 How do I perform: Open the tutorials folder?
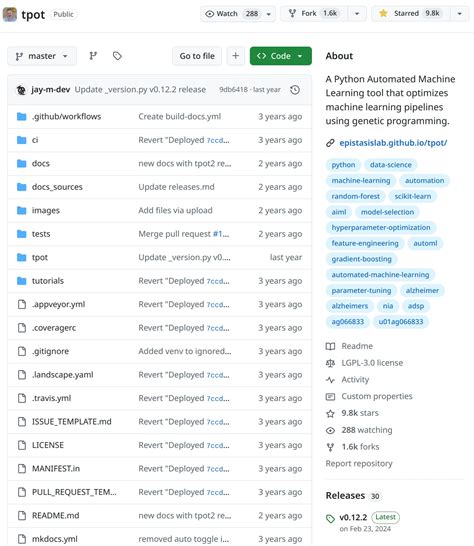point(48,281)
